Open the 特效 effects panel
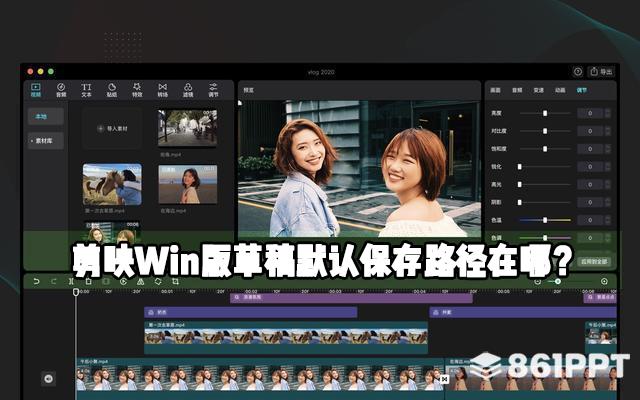Viewport: 640px width, 400px height. pos(137,90)
